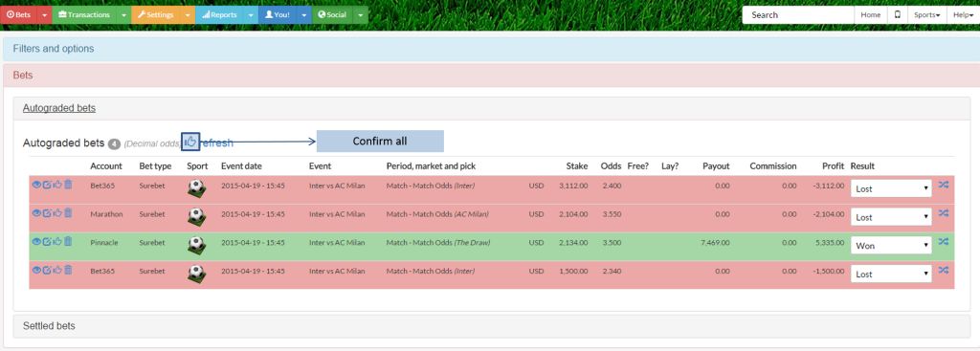Expand the Bets menu dropdown arrow
The image size is (980, 351).
[x=44, y=15]
